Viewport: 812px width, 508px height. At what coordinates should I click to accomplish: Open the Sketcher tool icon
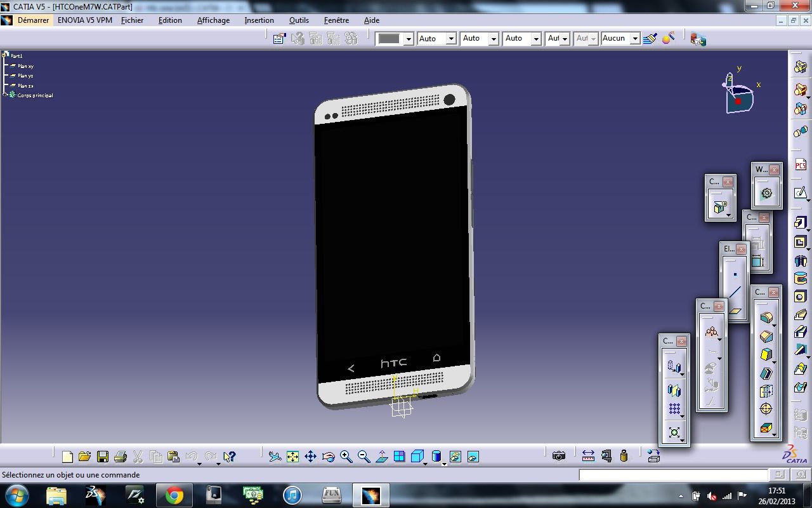(x=800, y=192)
